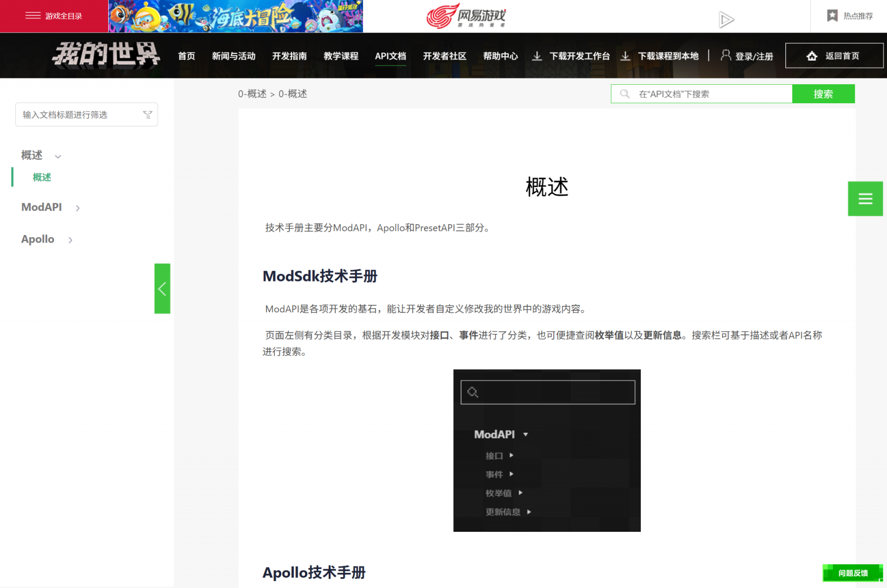Click magnifier icon in search field
887x588 pixels.
[x=625, y=94]
